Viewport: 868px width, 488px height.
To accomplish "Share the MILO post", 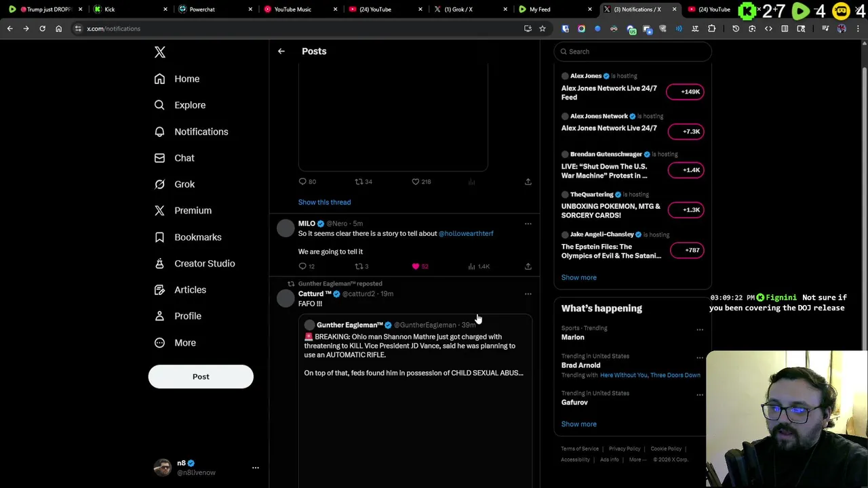I will pyautogui.click(x=528, y=266).
